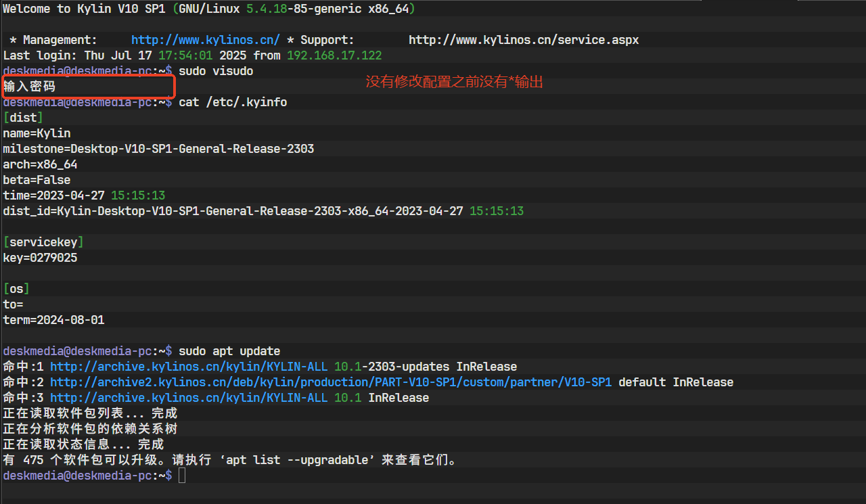Open the kylinos.cn/service.aspx support link

click(x=524, y=40)
